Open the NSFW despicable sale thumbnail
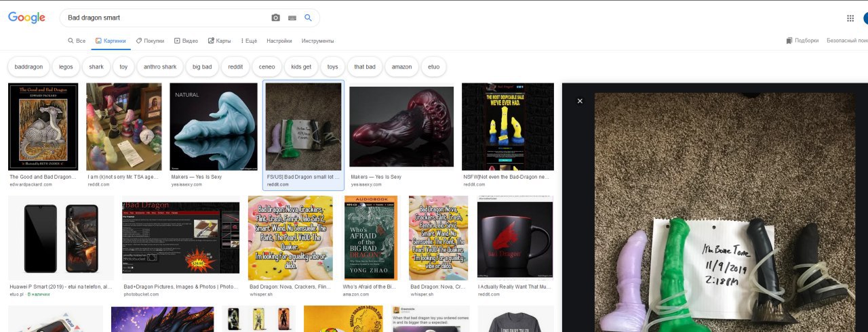This screenshot has height=332, width=868. coord(508,127)
